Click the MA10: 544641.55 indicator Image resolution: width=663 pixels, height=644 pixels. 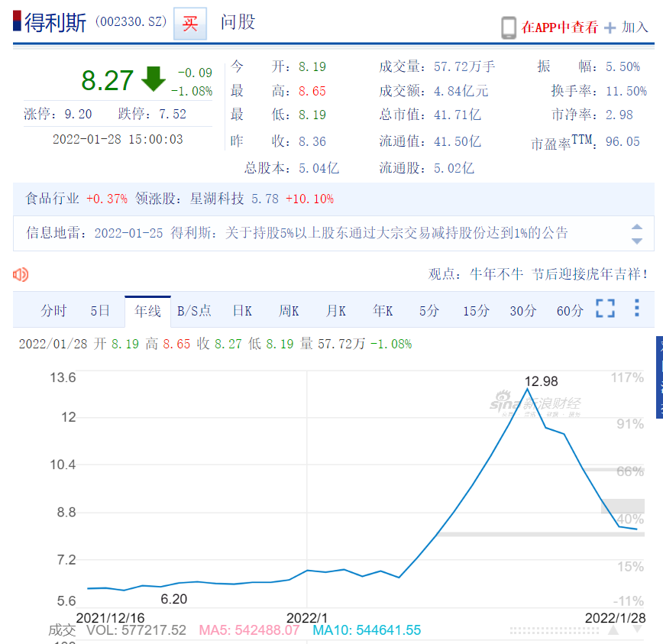367,630
